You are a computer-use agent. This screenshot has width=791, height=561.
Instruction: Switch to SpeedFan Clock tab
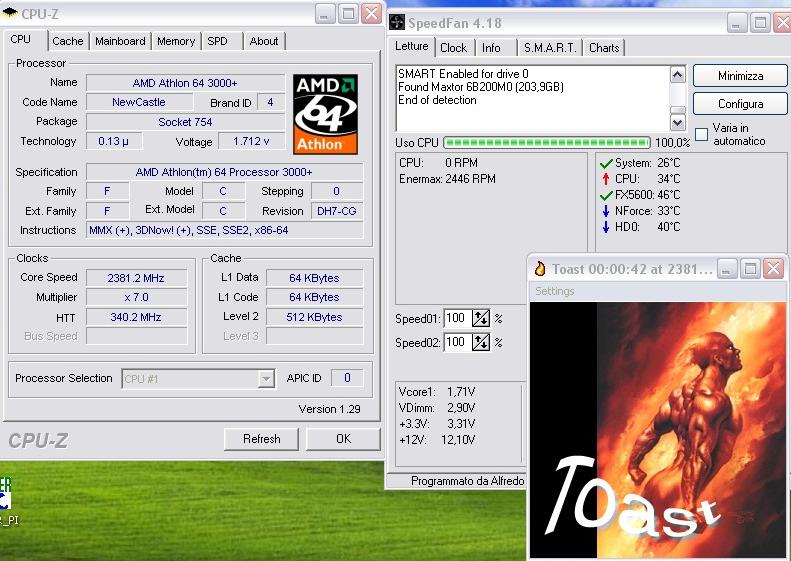tap(454, 48)
